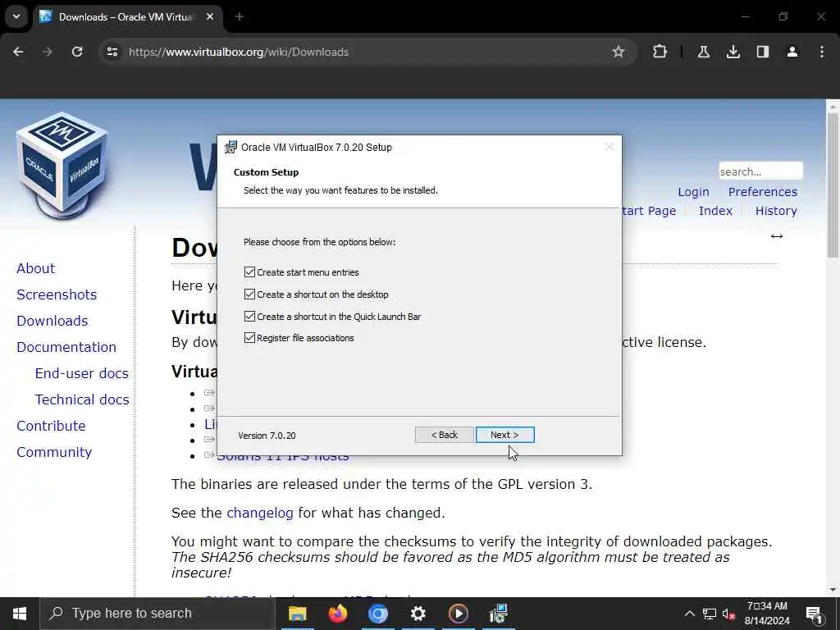Open Chrome Labs flask icon

tap(703, 52)
